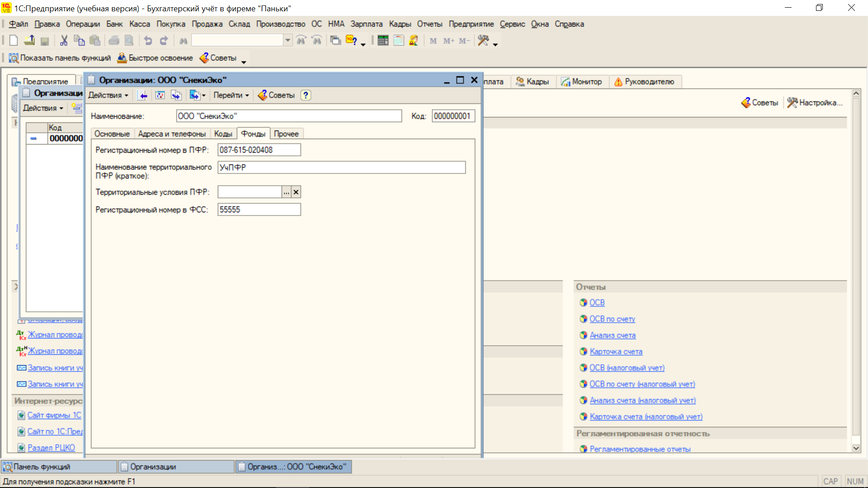Click the 1C help question icon
The height and width of the screenshot is (488, 868).
pyautogui.click(x=351, y=41)
